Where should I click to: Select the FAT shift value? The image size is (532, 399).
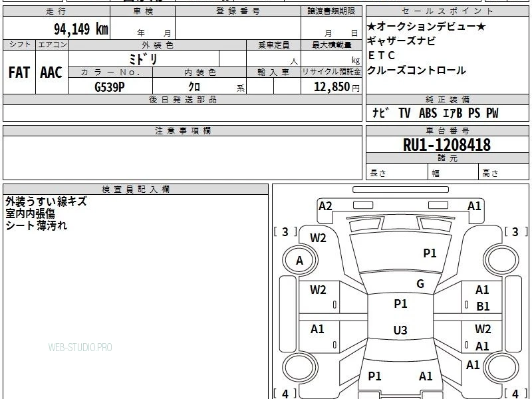tap(19, 72)
